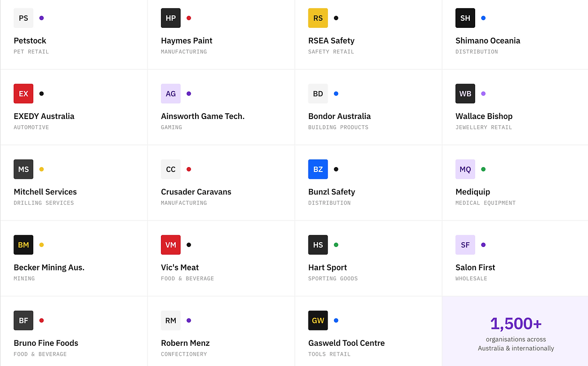Image resolution: width=588 pixels, height=366 pixels.
Task: Click the red dot beside the HP badge
Action: coord(189,18)
